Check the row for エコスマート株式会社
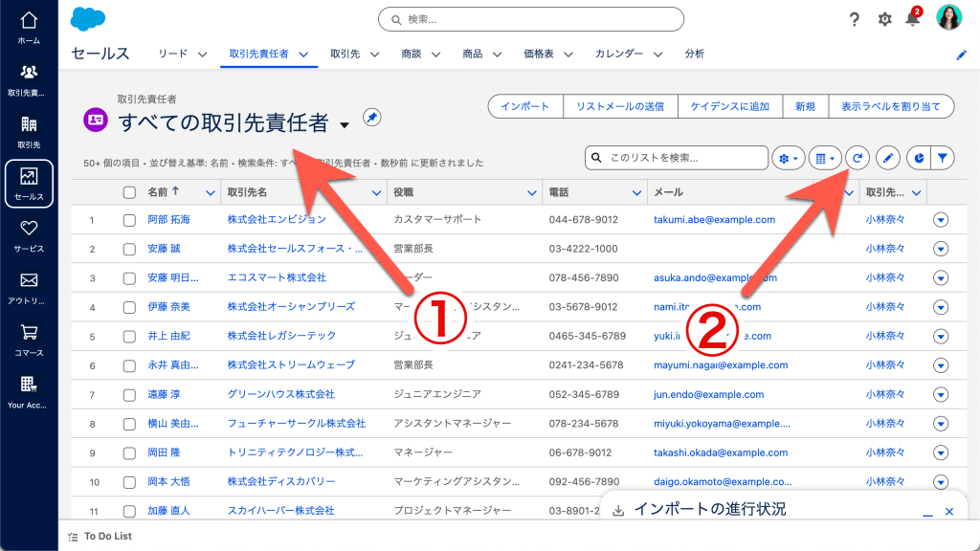 [x=129, y=278]
